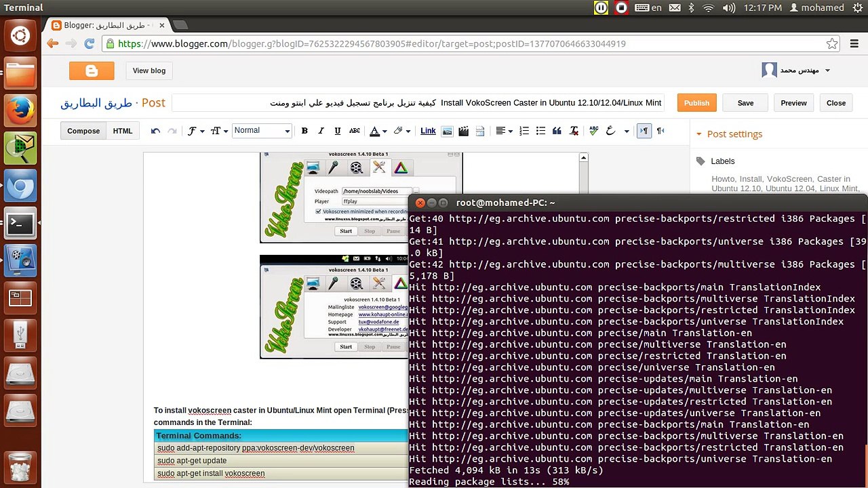Open the mail messaging indicator menu
Image resolution: width=868 pixels, height=488 pixels.
675,7
